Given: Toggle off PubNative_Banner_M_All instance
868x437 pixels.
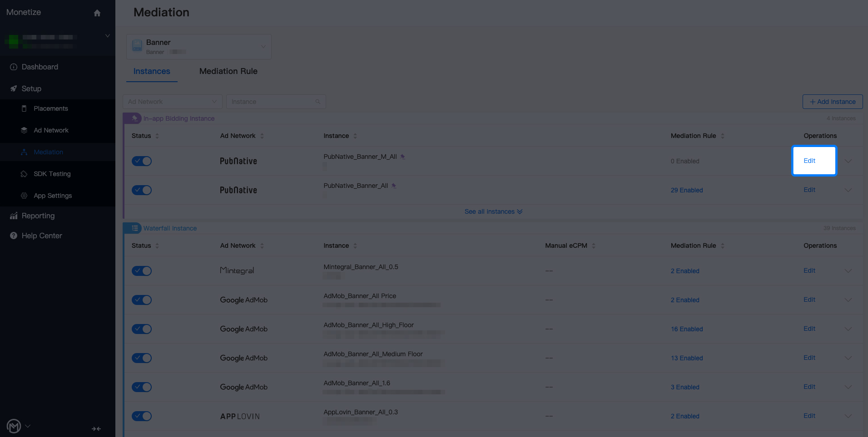Looking at the screenshot, I should [142, 161].
